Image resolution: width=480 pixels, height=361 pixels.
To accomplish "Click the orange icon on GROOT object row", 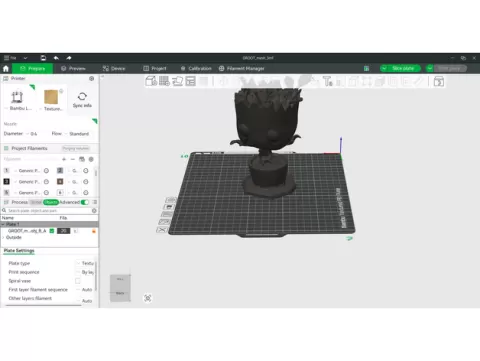I will (x=94, y=231).
